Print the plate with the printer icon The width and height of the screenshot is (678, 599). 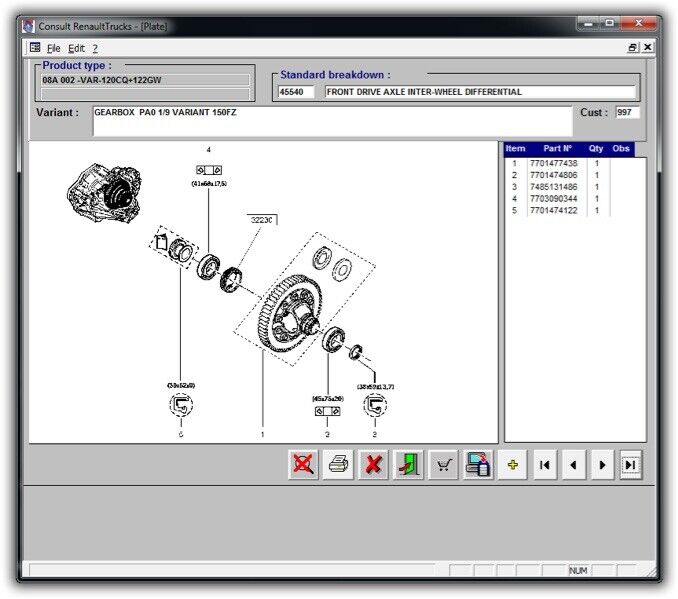click(339, 465)
